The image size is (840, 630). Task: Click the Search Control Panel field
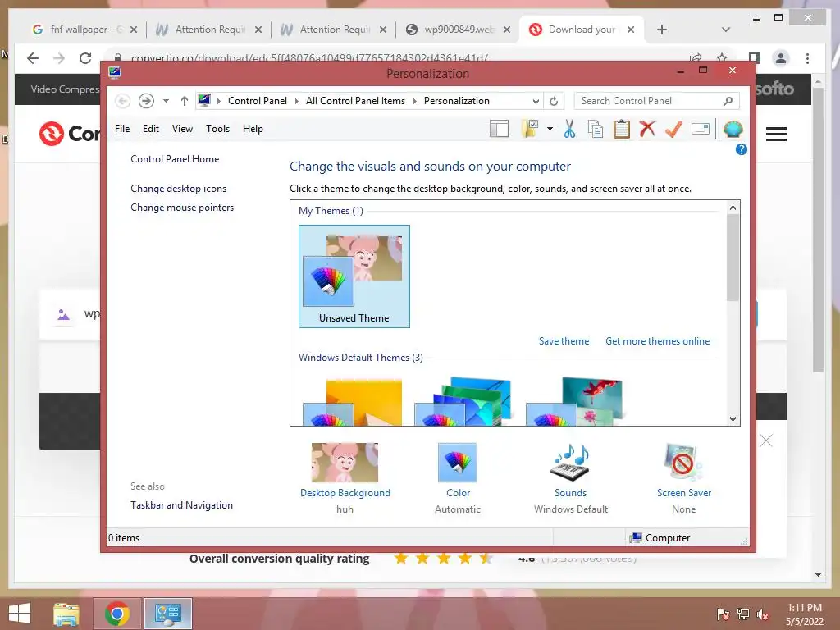[x=657, y=101]
